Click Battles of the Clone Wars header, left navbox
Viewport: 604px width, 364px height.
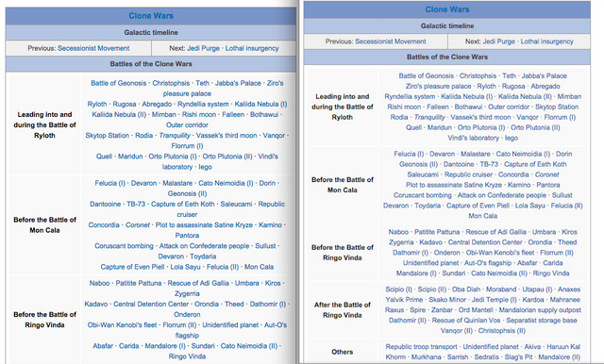pos(151,64)
